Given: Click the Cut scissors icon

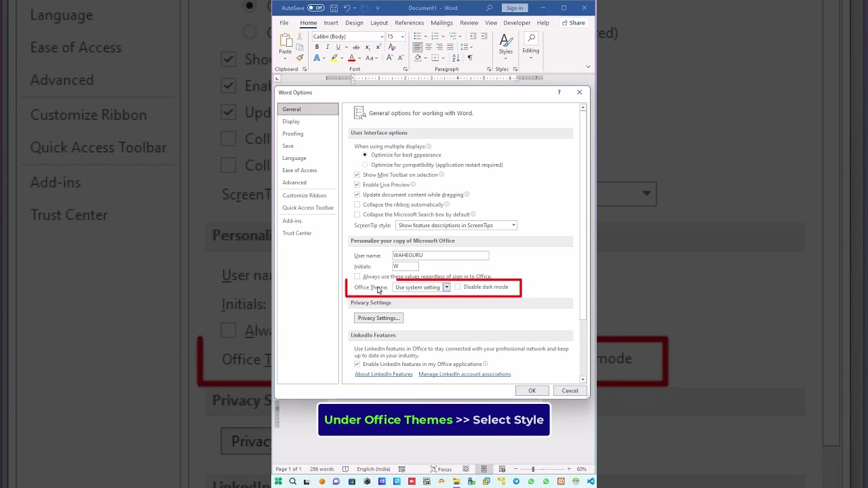Looking at the screenshot, I should pos(300,37).
